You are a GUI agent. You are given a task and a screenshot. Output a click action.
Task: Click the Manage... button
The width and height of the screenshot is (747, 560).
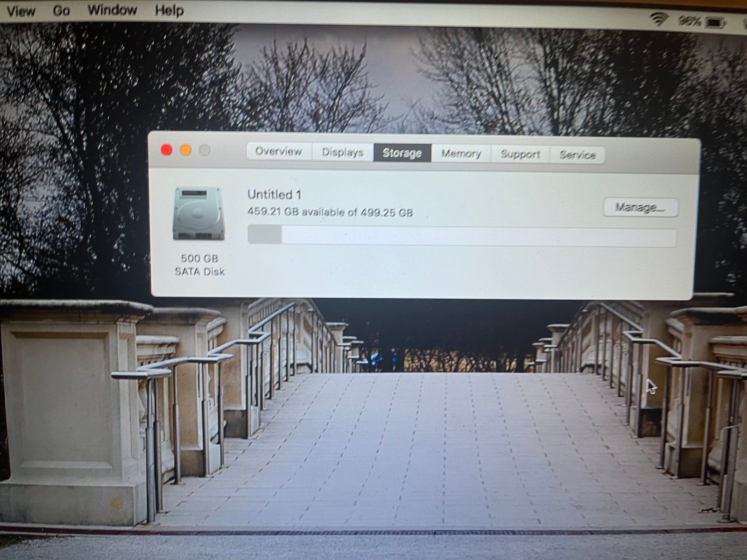tap(640, 207)
